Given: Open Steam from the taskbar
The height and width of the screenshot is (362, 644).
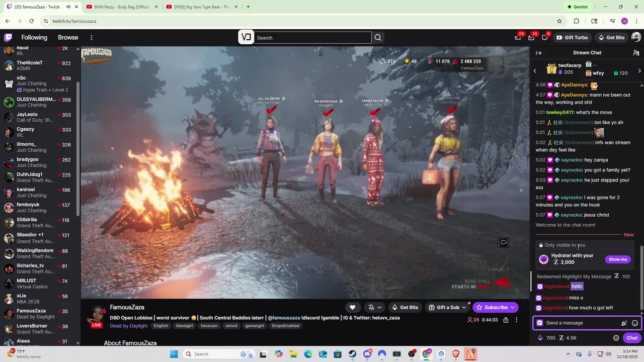Looking at the screenshot, I should click(x=353, y=354).
